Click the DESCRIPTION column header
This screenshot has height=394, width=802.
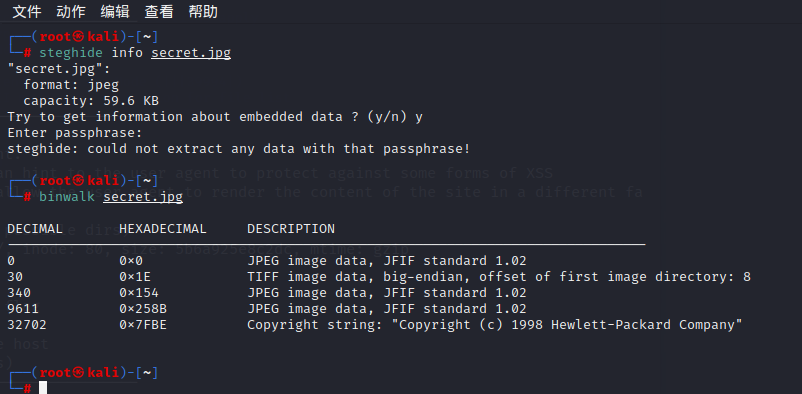[x=291, y=229]
